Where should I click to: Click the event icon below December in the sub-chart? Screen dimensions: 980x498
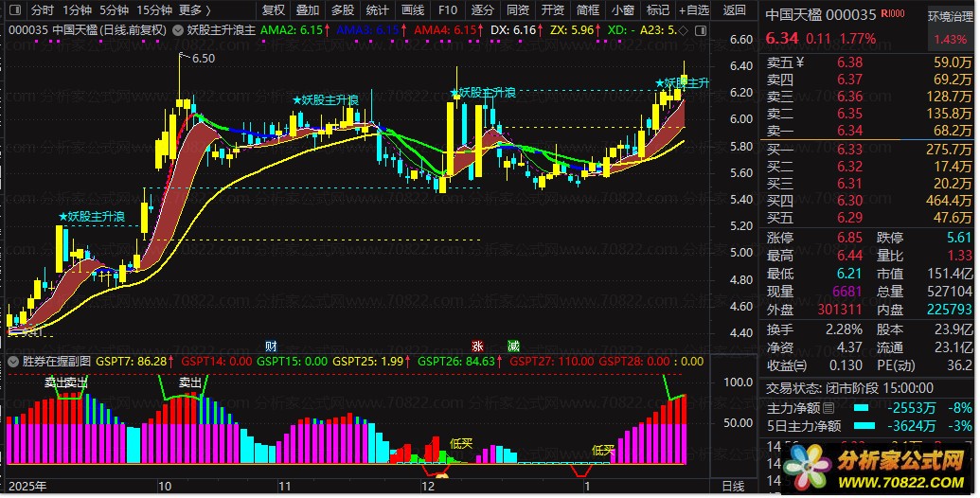(442, 477)
